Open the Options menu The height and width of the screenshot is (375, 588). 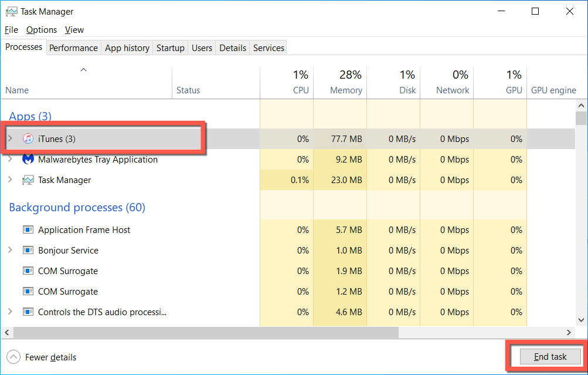[x=41, y=30]
